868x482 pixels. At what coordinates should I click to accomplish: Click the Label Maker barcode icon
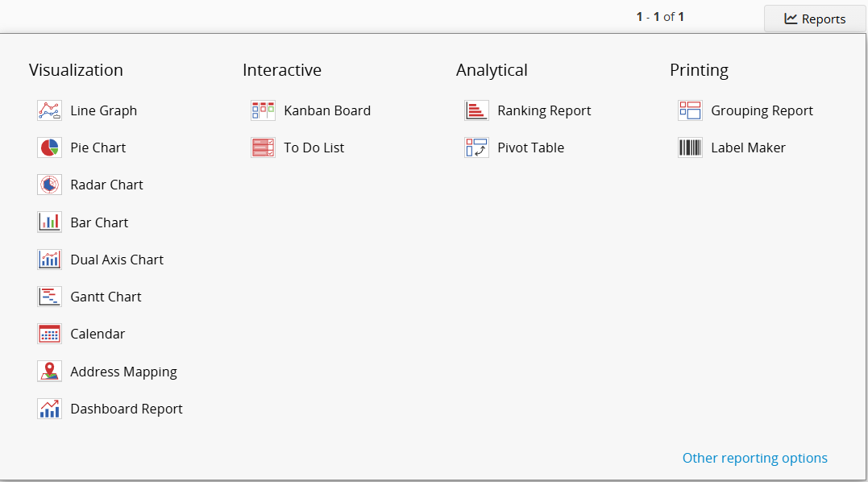690,148
